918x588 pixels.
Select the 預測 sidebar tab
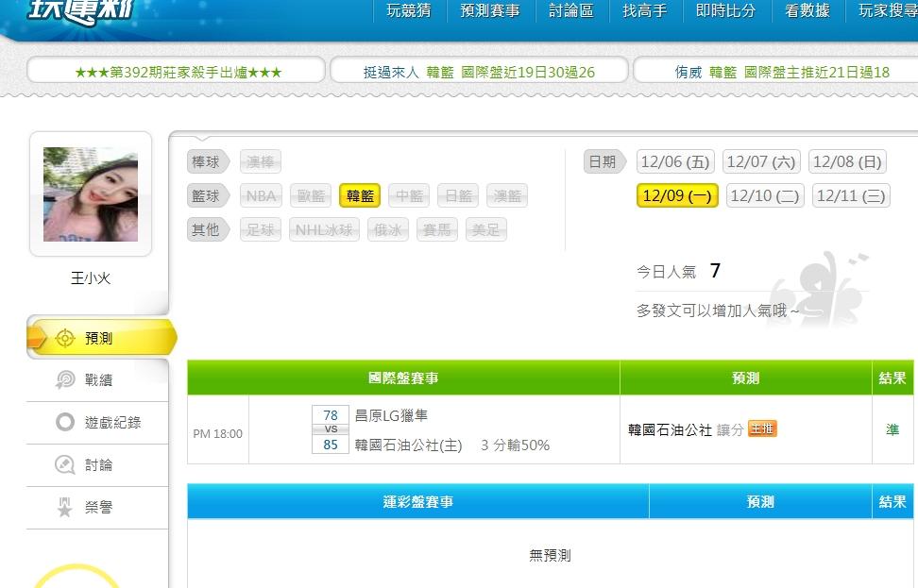[x=101, y=338]
